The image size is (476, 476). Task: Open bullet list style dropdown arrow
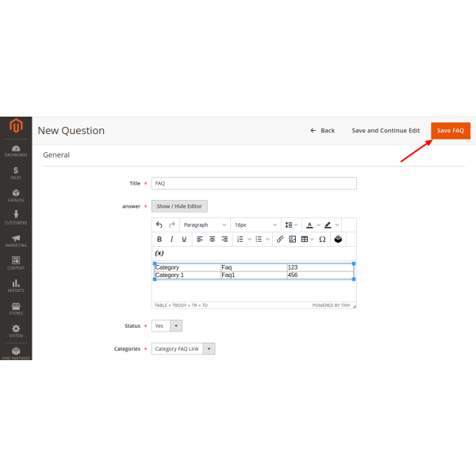pos(267,240)
